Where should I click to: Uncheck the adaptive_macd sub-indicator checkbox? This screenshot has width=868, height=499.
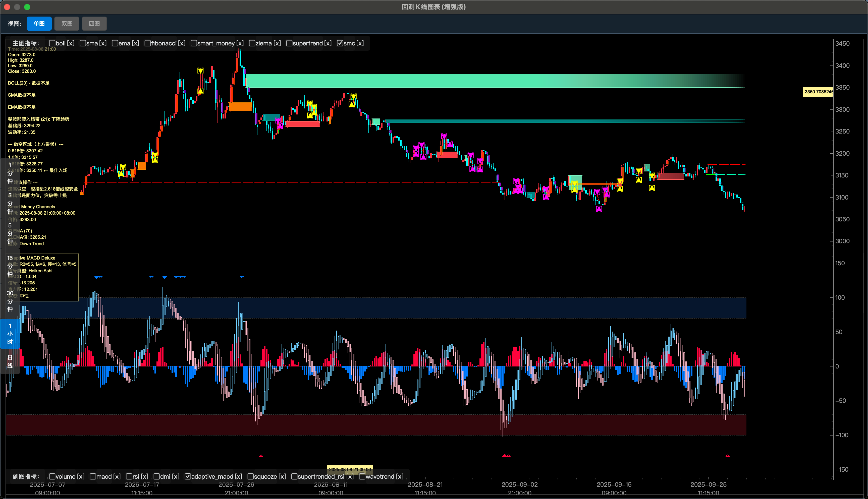188,476
